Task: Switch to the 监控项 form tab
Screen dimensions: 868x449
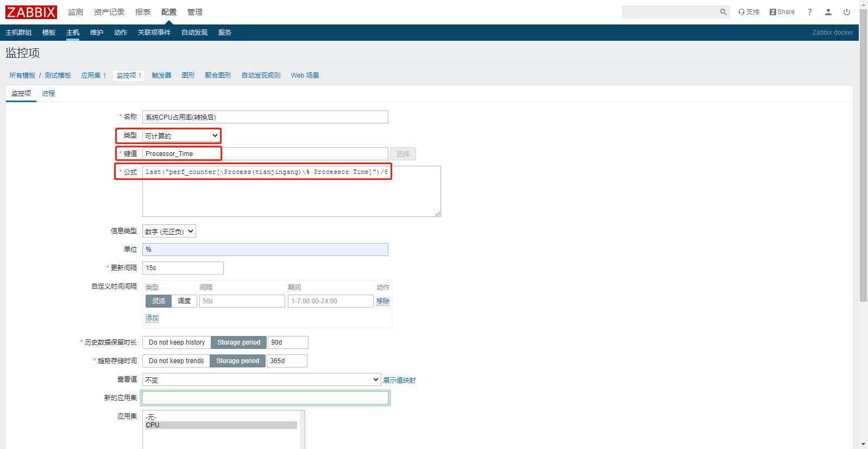Action: click(21, 93)
